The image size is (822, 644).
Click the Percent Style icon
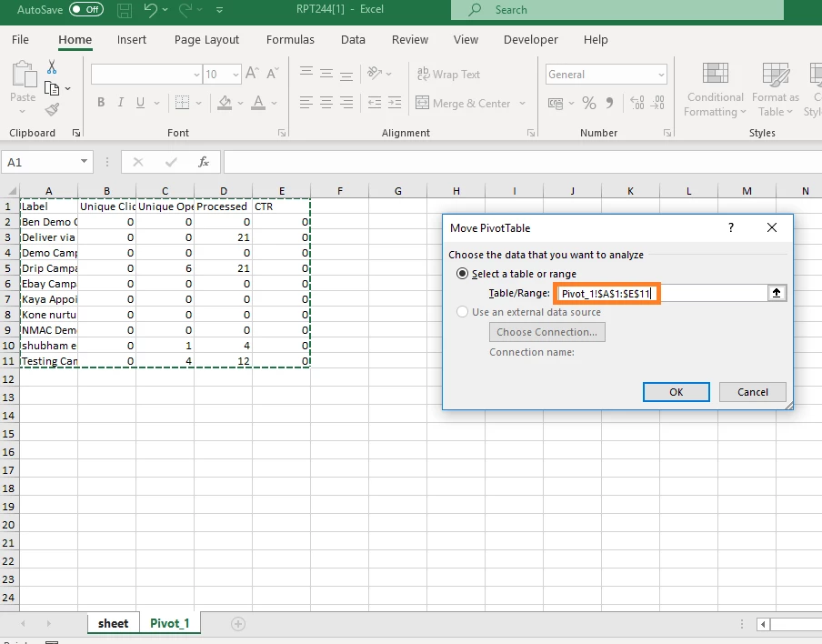pos(588,103)
